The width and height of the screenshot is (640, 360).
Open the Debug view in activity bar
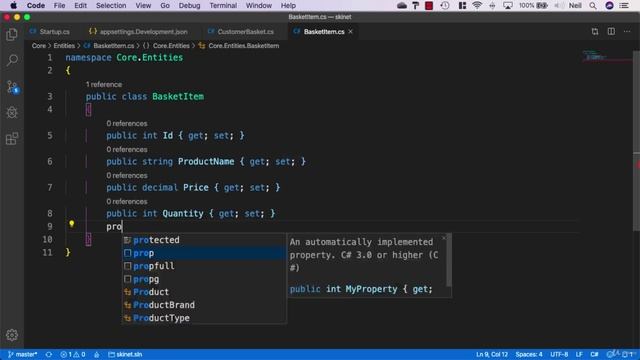pos(12,112)
